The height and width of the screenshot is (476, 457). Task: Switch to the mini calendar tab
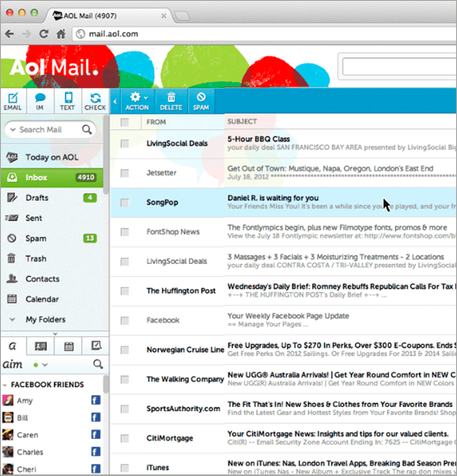coord(69,346)
